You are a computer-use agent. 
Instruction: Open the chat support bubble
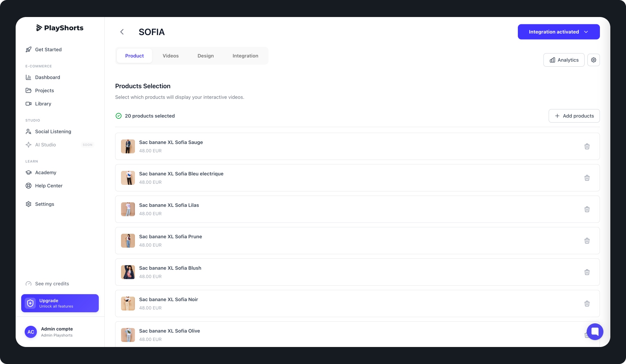click(595, 332)
